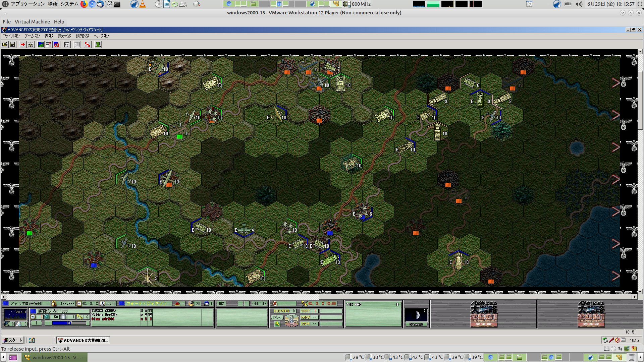
Task: Click the green soldier silhouette toolbar icon
Action: click(x=98, y=45)
